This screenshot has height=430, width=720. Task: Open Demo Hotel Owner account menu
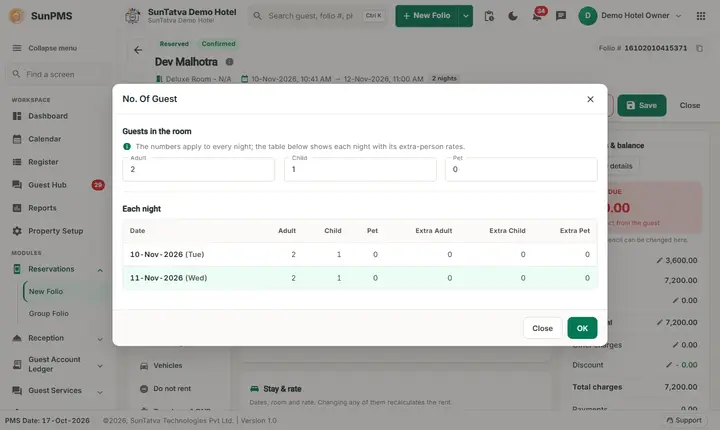coord(630,16)
